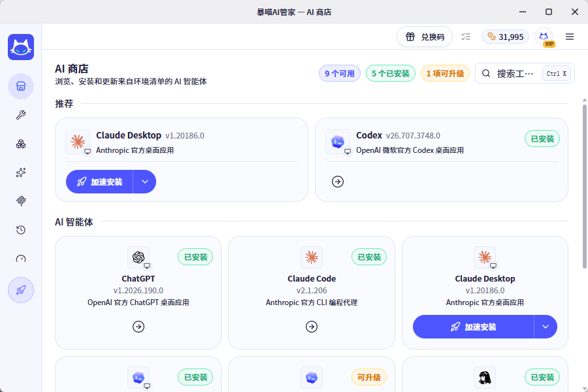Click the ChatGPT card title text

coord(139,279)
